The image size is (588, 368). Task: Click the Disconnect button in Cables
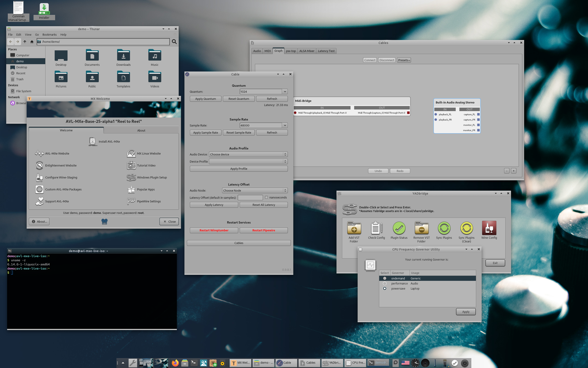pos(387,60)
